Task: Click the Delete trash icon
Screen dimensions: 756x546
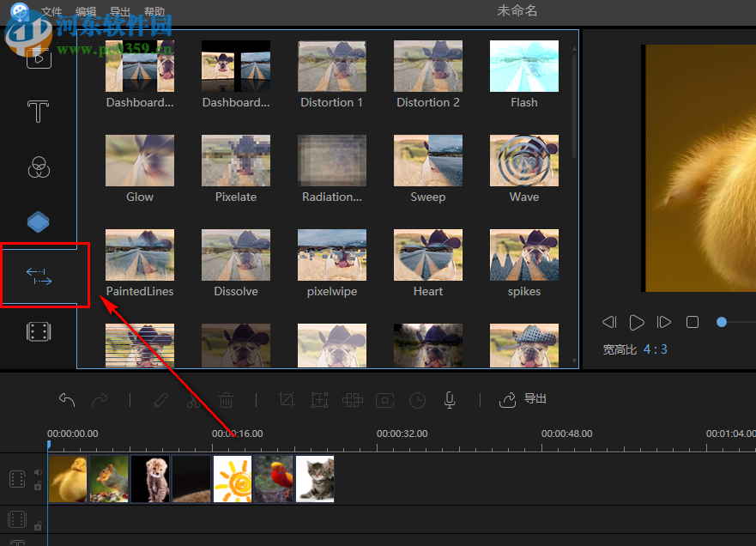Action: (226, 400)
